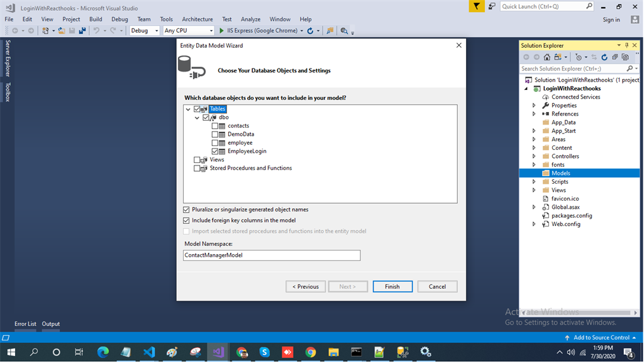Click the Model Namespace input field
The height and width of the screenshot is (363, 644).
coord(272,255)
